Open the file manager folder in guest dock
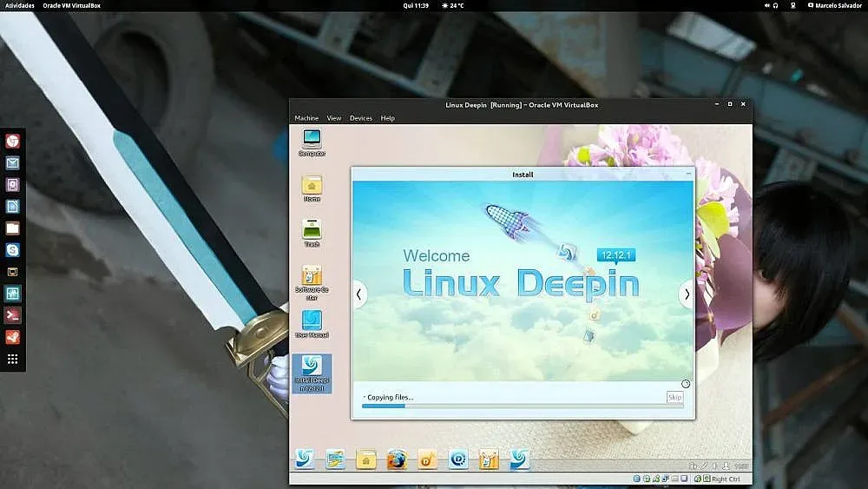868x489 pixels. point(366,459)
